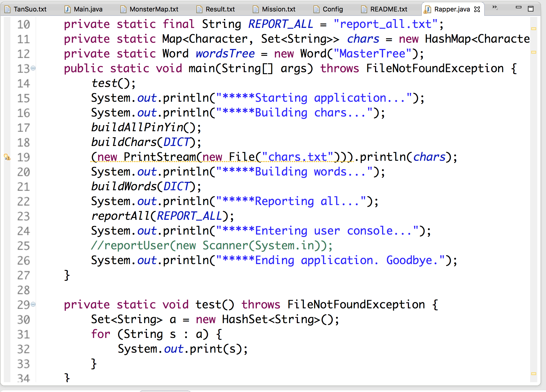Click the "Entering user console..." string
The height and width of the screenshot is (392, 546).
coord(318,231)
